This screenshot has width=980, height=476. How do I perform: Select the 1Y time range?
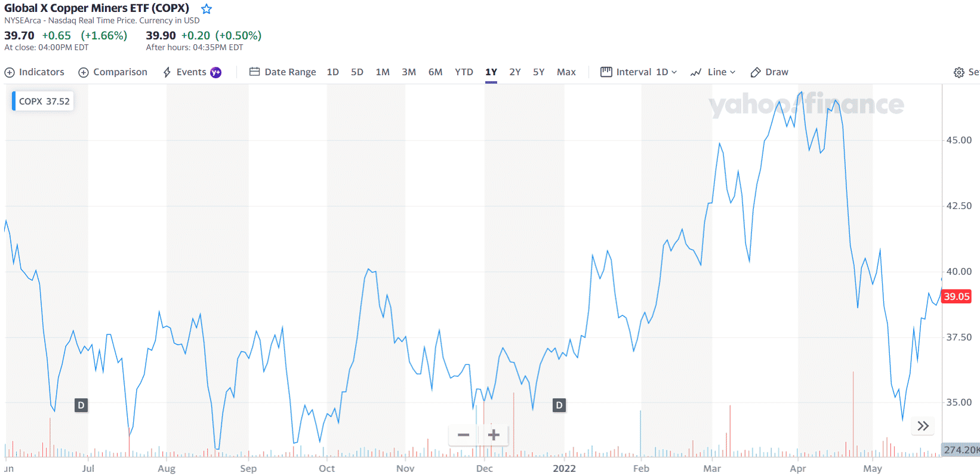pos(491,72)
